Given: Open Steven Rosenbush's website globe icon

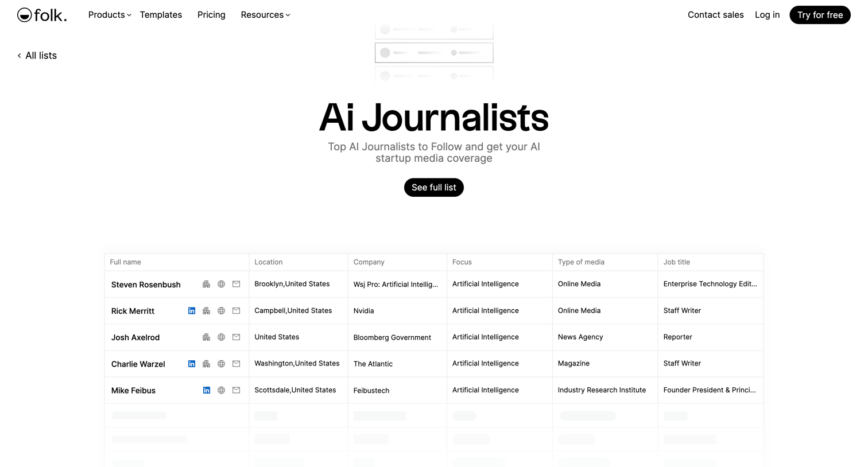Looking at the screenshot, I should 221,284.
